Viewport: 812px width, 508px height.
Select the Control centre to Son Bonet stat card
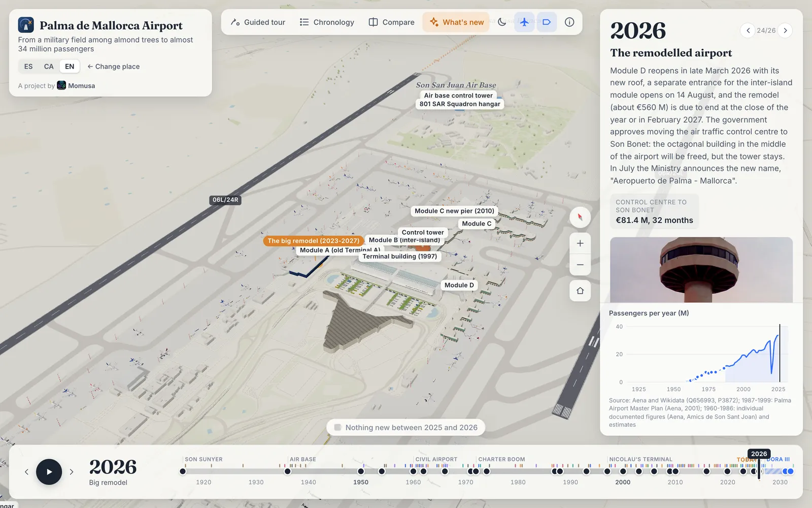pos(654,211)
